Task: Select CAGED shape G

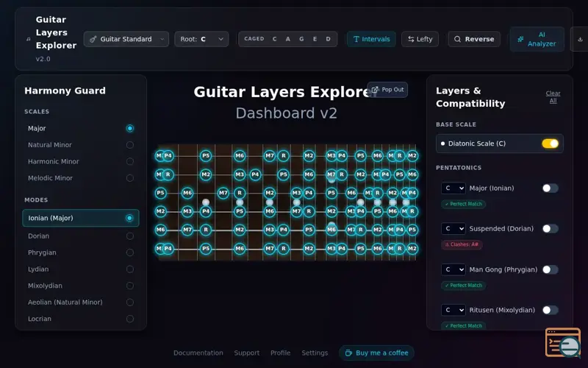Action: point(301,39)
